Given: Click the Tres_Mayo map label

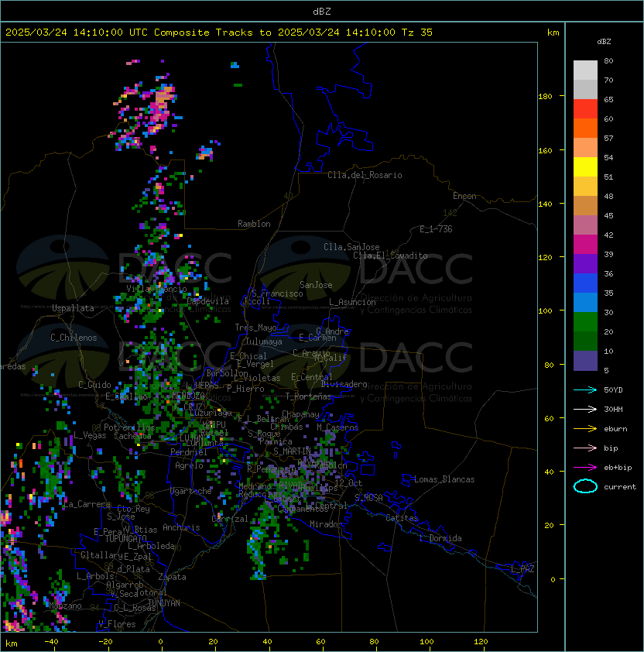Looking at the screenshot, I should click(x=255, y=328).
